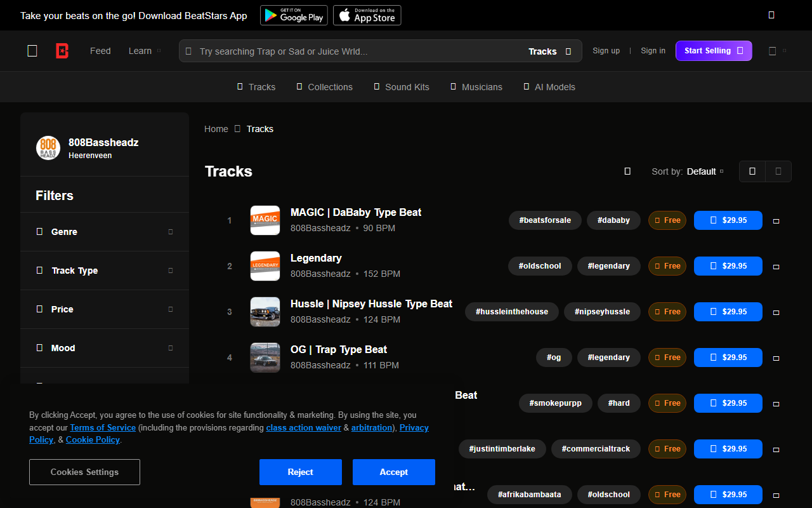Screen dimensions: 812x508
Task: Click #nipseyhussle tag
Action: [602, 312]
